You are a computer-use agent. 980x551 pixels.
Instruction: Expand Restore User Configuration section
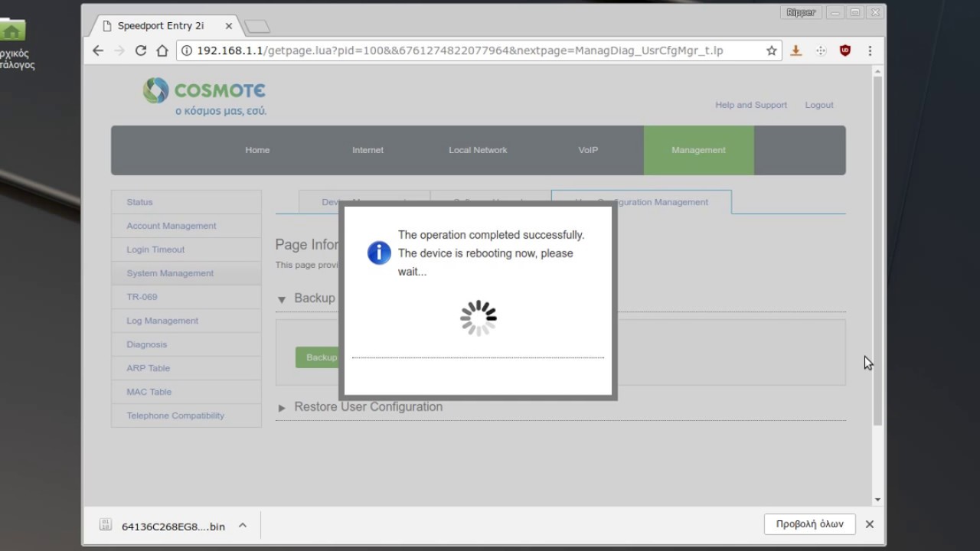pyautogui.click(x=282, y=408)
